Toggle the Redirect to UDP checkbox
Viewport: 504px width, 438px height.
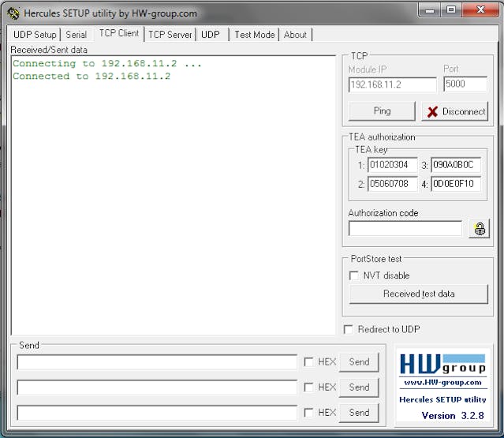[348, 329]
